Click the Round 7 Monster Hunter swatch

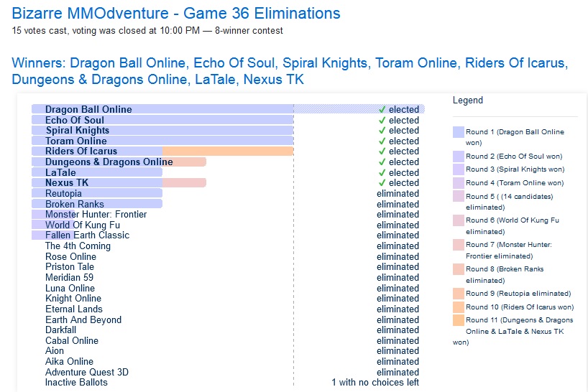tap(458, 245)
